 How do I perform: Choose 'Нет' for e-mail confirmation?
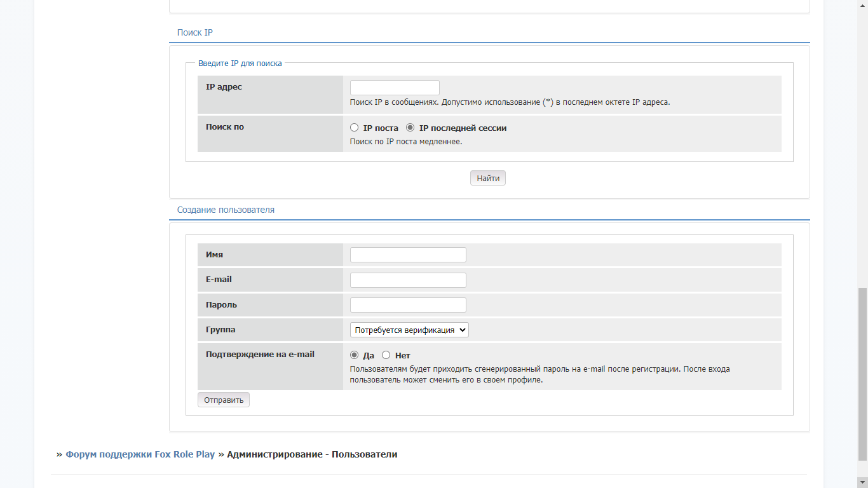pyautogui.click(x=386, y=355)
